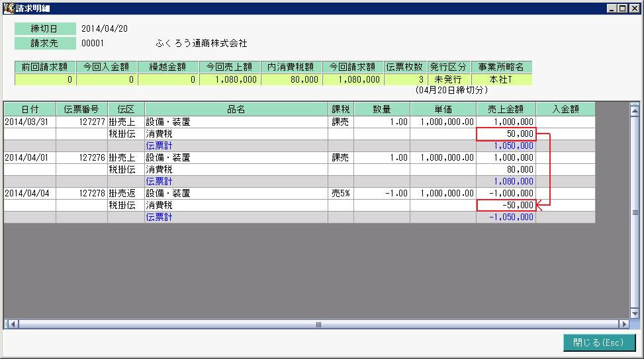
Task: Click the 売5% tax cell
Action: coord(340,193)
